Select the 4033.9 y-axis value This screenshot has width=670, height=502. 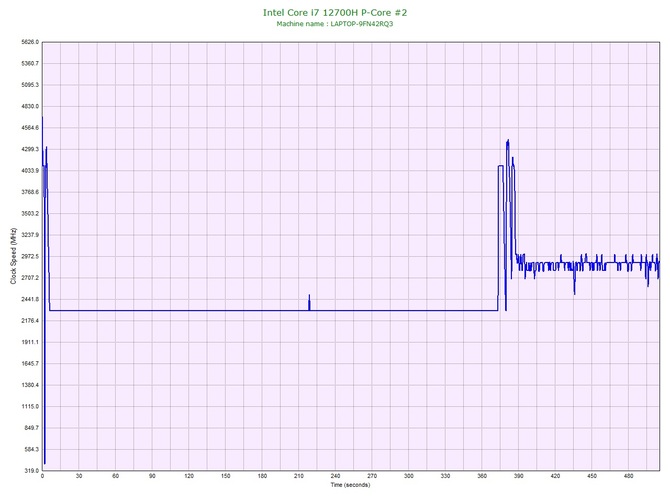point(30,171)
